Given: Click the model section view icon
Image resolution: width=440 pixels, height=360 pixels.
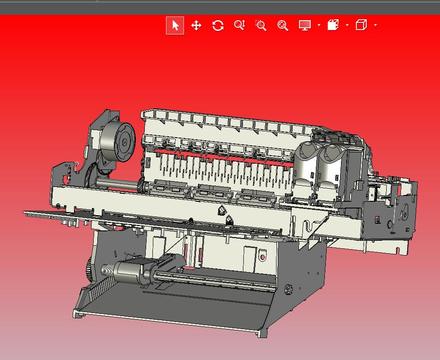Looking at the screenshot, I should [333, 25].
